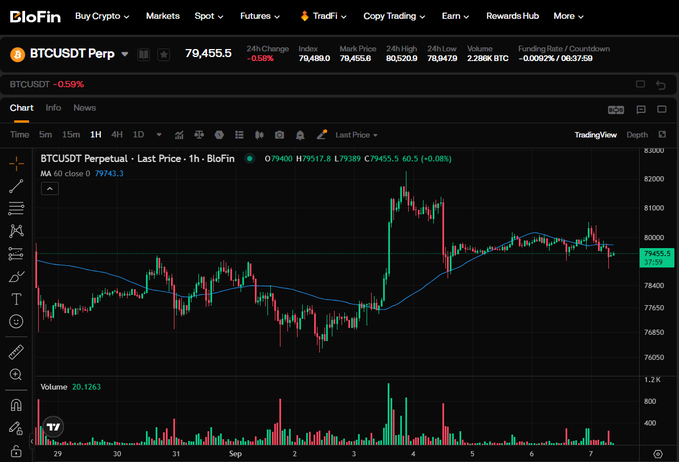Open the TradFi menu
This screenshot has height=462, width=679.
tap(323, 16)
